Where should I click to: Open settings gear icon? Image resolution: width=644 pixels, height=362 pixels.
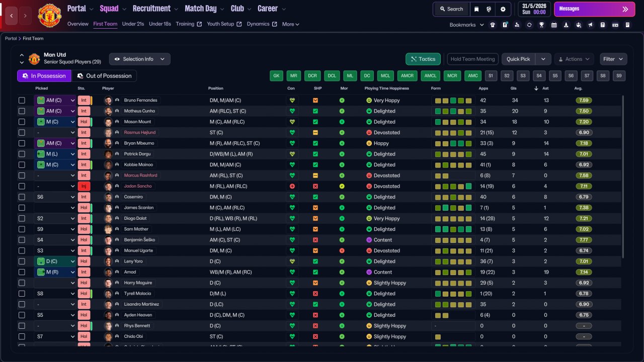(x=503, y=9)
